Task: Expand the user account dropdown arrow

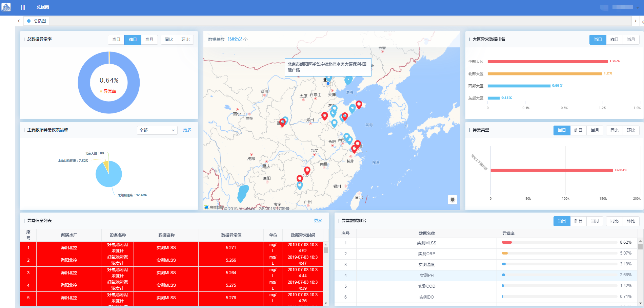Action: [638, 8]
